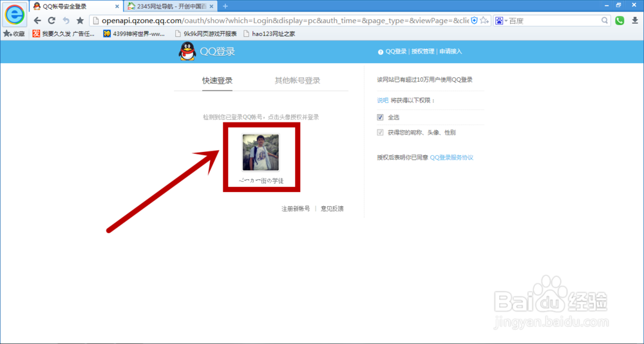Click the QQ avatar photo to authorize login
The image size is (644, 344).
(261, 153)
